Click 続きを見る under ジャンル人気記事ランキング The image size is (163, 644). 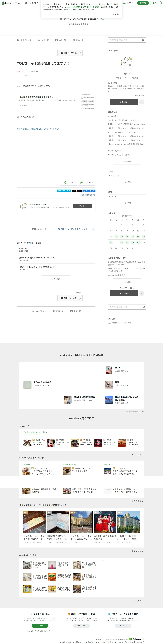137,501
